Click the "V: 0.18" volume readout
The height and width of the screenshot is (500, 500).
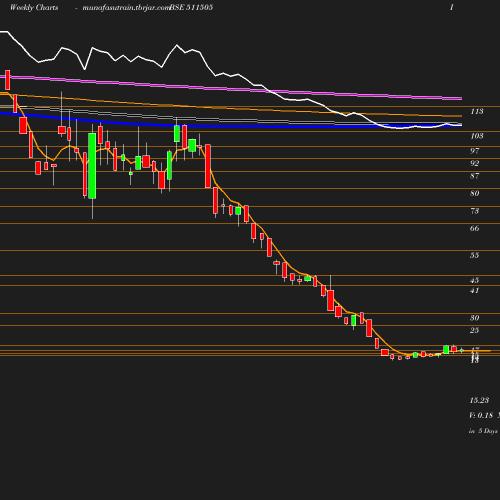pos(481,415)
